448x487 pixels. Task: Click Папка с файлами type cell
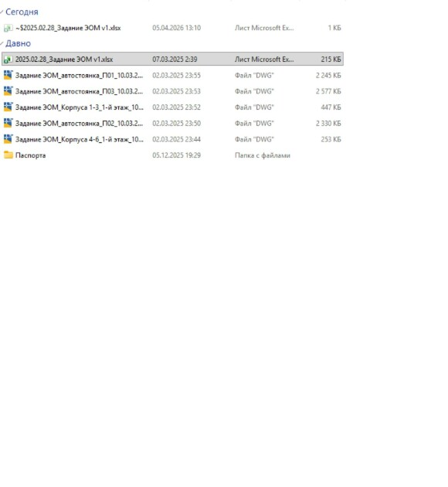click(x=263, y=155)
